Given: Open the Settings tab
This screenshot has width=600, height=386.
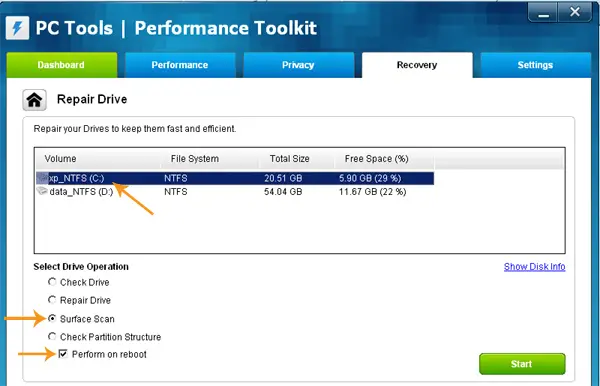Looking at the screenshot, I should [536, 65].
